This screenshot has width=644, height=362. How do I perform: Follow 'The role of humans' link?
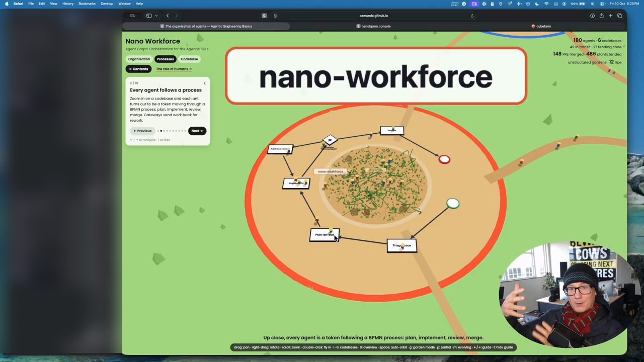coord(174,69)
